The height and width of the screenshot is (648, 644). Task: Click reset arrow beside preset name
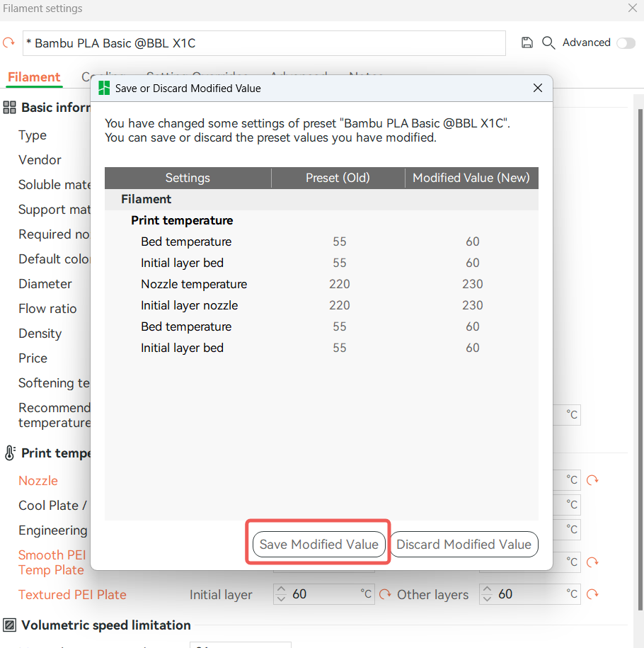click(x=8, y=42)
